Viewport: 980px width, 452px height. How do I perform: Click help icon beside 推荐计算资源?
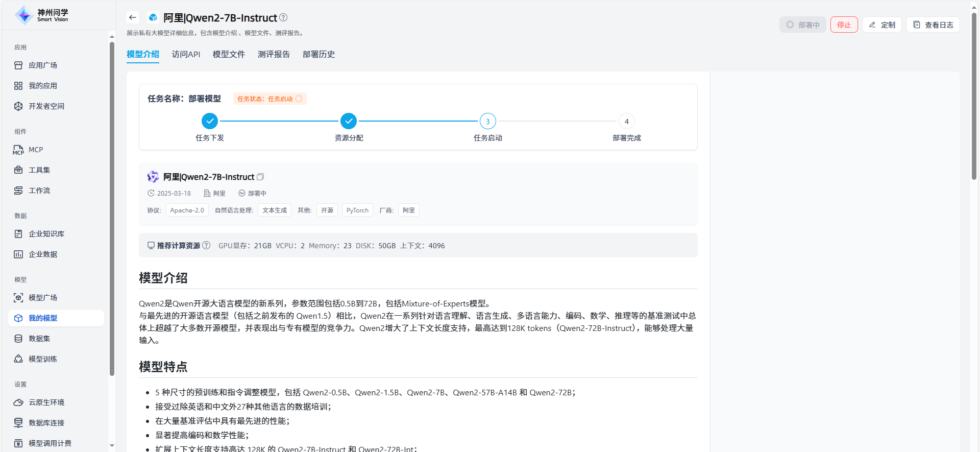point(206,245)
